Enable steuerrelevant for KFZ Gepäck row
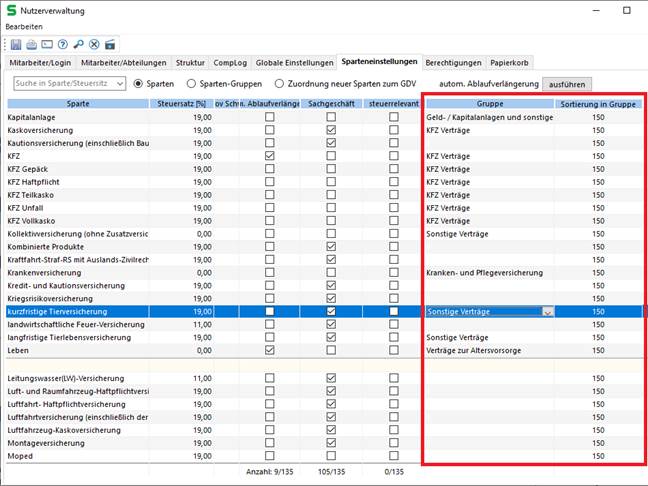648x486 pixels. [394, 170]
